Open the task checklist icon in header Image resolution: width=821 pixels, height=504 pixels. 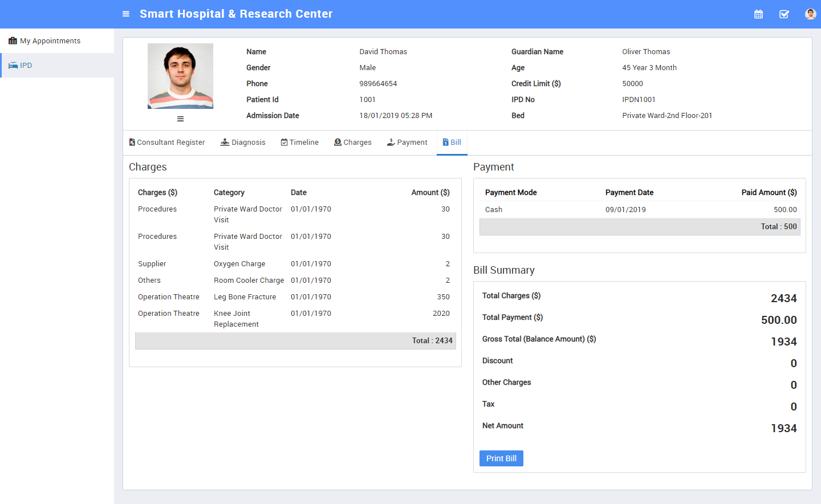pos(784,14)
